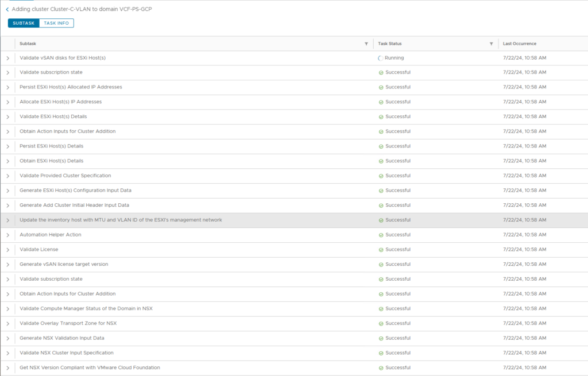Expand the Validate vSAN disks for ESXi Host(s) row
588x376 pixels.
pos(8,58)
